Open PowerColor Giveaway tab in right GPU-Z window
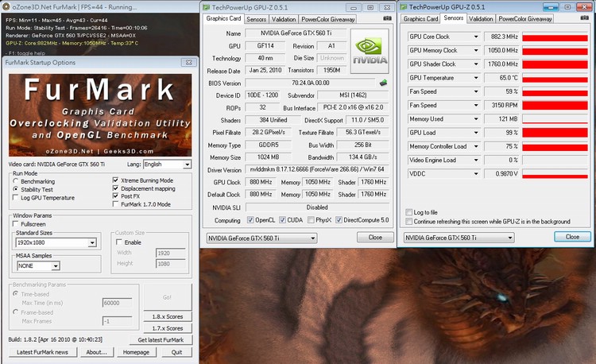 (x=525, y=18)
